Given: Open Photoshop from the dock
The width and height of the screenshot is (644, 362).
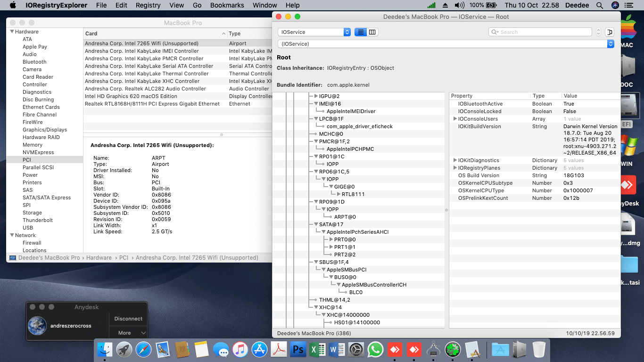Looking at the screenshot, I should [298, 349].
